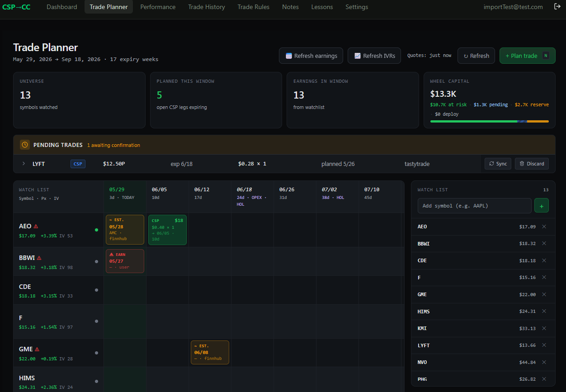Discard the LYFT pending trade
The width and height of the screenshot is (566, 392).
pos(532,164)
